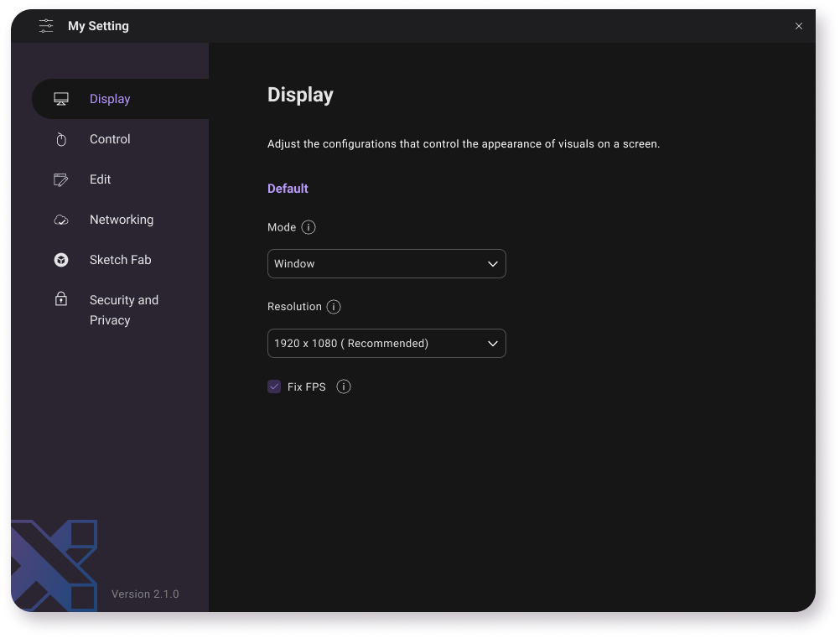Click the Edit pencil icon

tap(61, 179)
